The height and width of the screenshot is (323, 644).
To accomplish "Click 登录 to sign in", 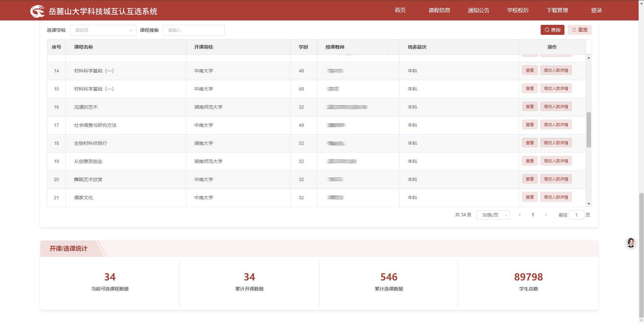I will (596, 10).
